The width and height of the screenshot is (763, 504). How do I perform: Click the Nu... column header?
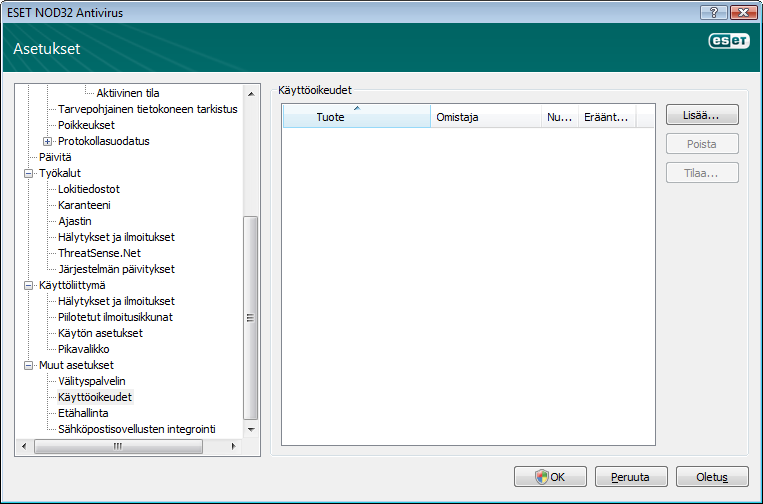tap(560, 116)
